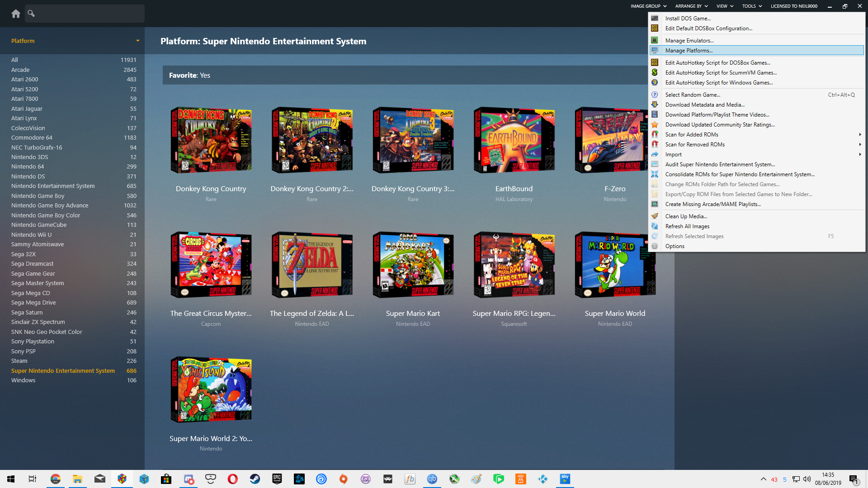
Task: Click the Clean Up Media broom icon
Action: tap(655, 216)
